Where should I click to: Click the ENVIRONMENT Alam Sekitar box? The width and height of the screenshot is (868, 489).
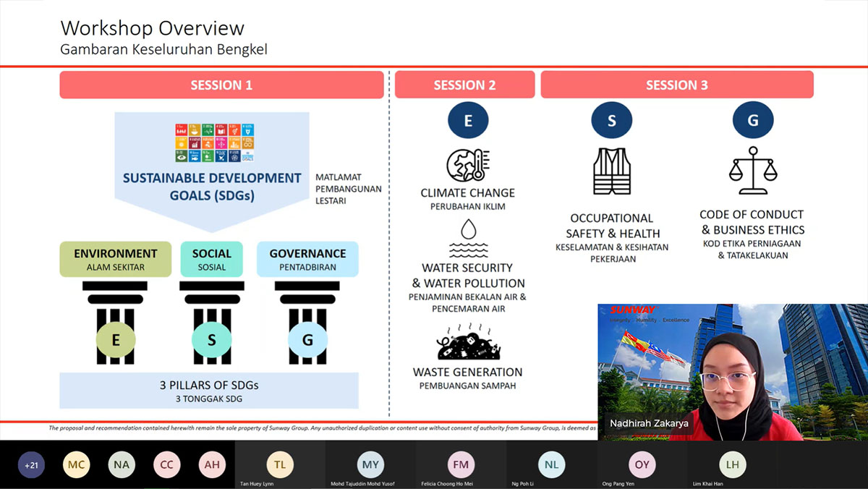point(116,259)
